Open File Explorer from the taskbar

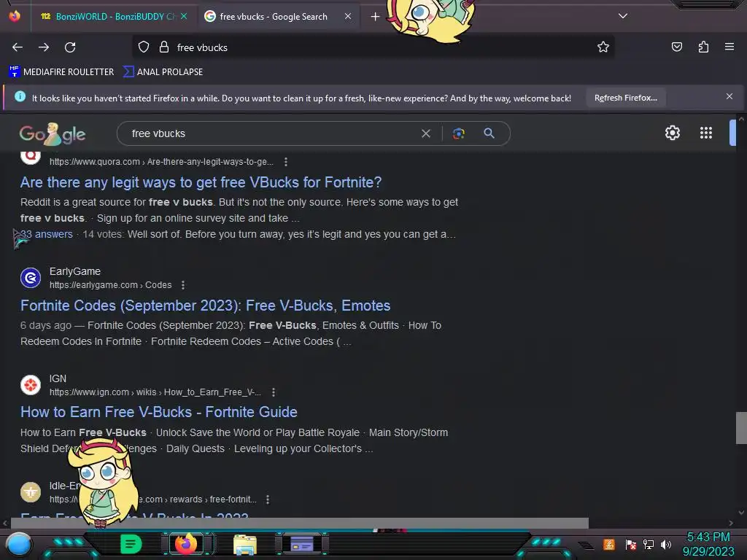[245, 544]
